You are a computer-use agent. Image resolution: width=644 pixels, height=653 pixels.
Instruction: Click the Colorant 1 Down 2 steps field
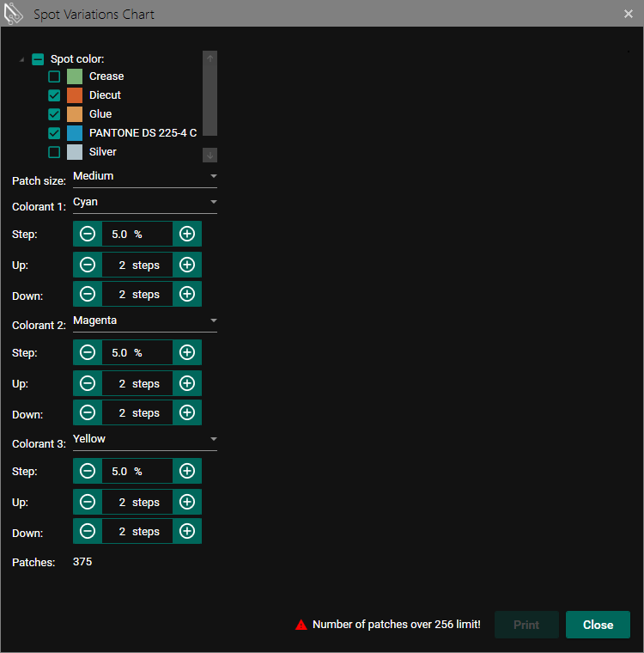coord(137,294)
